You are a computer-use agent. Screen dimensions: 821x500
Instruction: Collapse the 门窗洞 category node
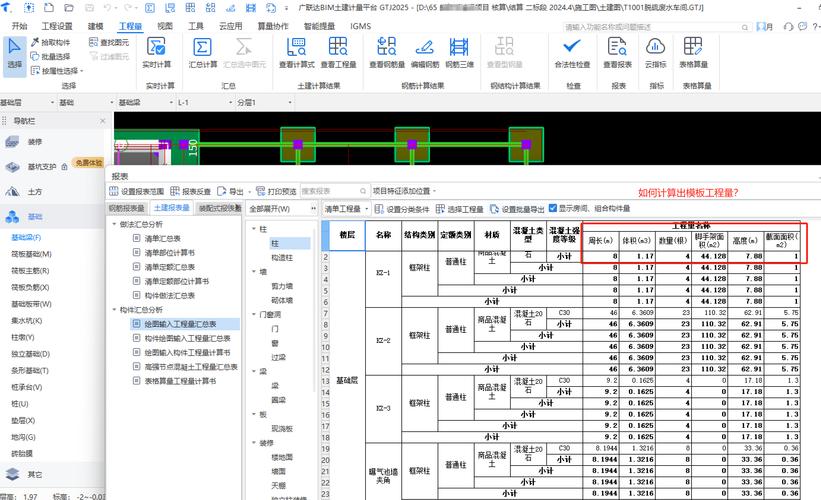click(x=253, y=315)
